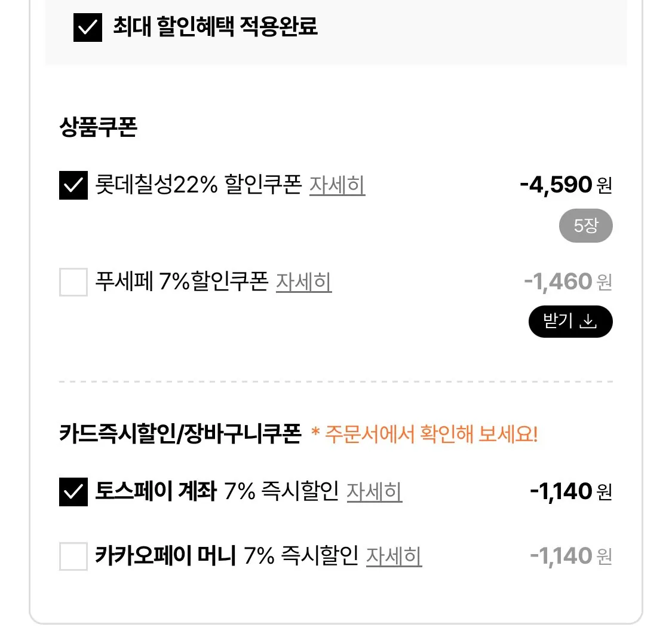The width and height of the screenshot is (672, 639).
Task: Click the checkmark icon on 토스페이 discount
Action: coord(73,491)
